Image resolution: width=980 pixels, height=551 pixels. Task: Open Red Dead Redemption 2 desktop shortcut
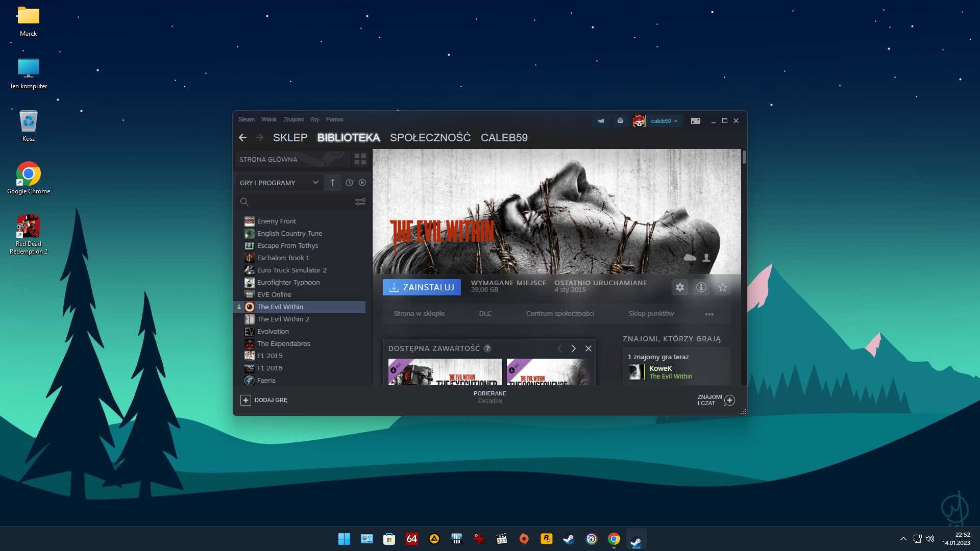pyautogui.click(x=29, y=235)
